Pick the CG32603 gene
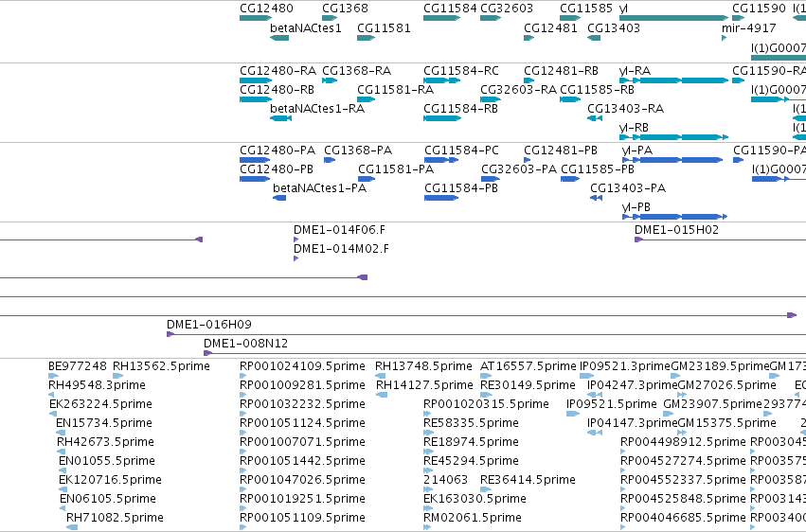Image resolution: width=806 pixels, height=532 pixels. click(x=491, y=18)
